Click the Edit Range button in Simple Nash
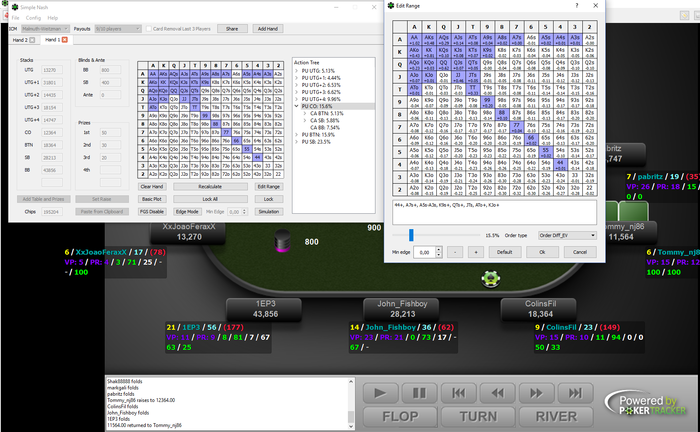This screenshot has width=700, height=432. pos(269,187)
